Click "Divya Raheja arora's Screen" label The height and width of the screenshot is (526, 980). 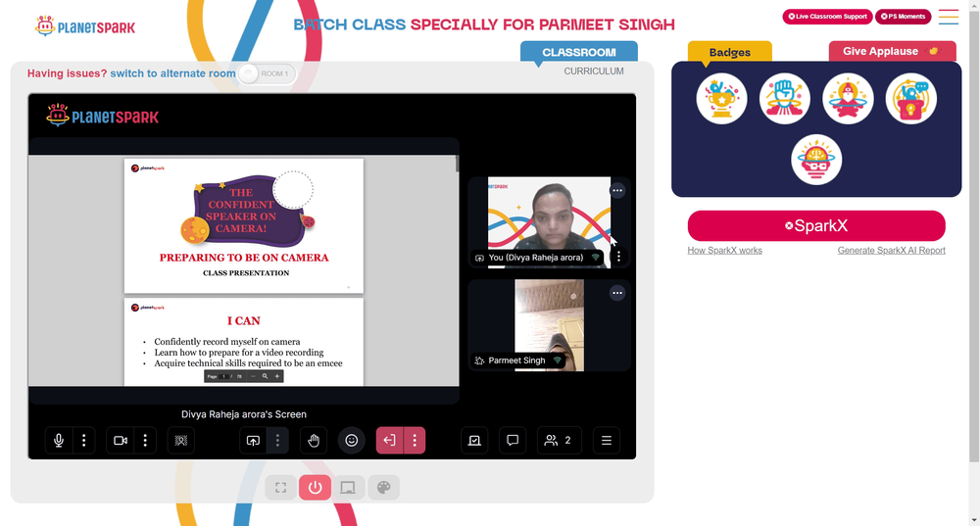(244, 414)
